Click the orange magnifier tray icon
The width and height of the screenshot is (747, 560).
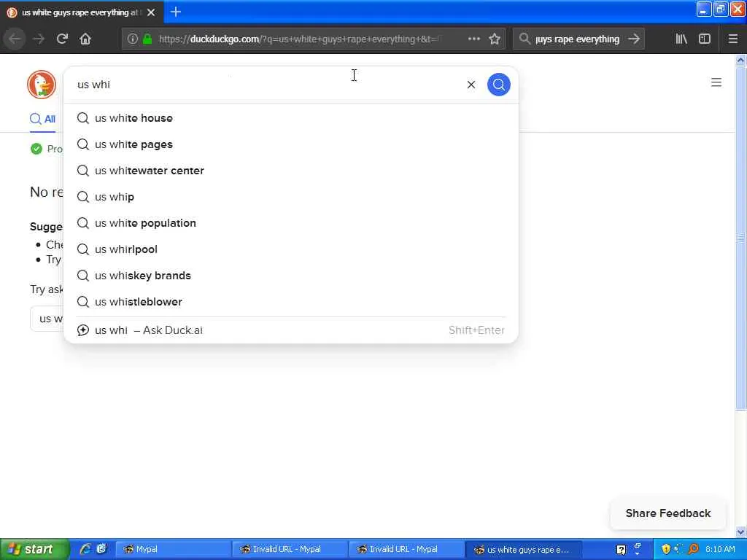pos(693,549)
